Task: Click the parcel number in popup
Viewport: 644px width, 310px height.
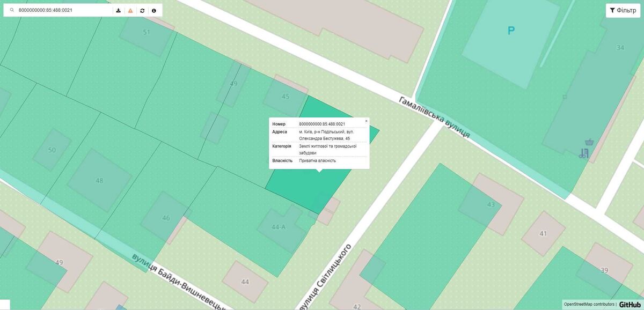Action: tap(322, 124)
